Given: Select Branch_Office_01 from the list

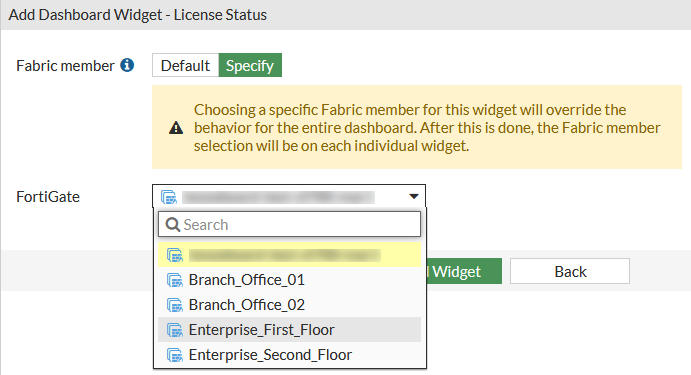Looking at the screenshot, I should pos(290,280).
